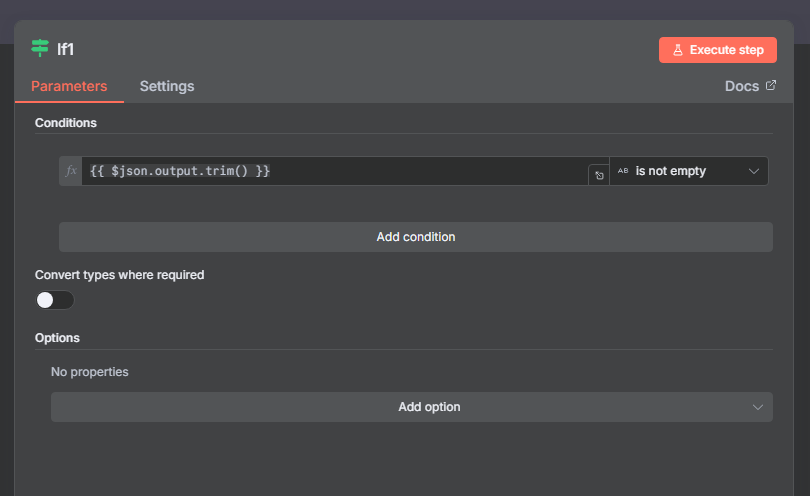Screen dimensions: 810x496
Task: Click the chevron arrow on the operator selector
Action: click(754, 171)
